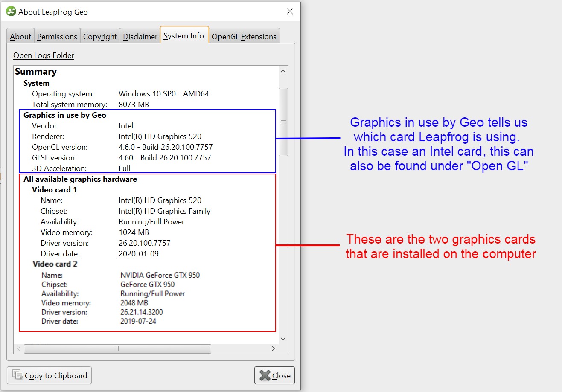Open the Disclaimer tab
This screenshot has width=562, height=392.
coord(140,36)
